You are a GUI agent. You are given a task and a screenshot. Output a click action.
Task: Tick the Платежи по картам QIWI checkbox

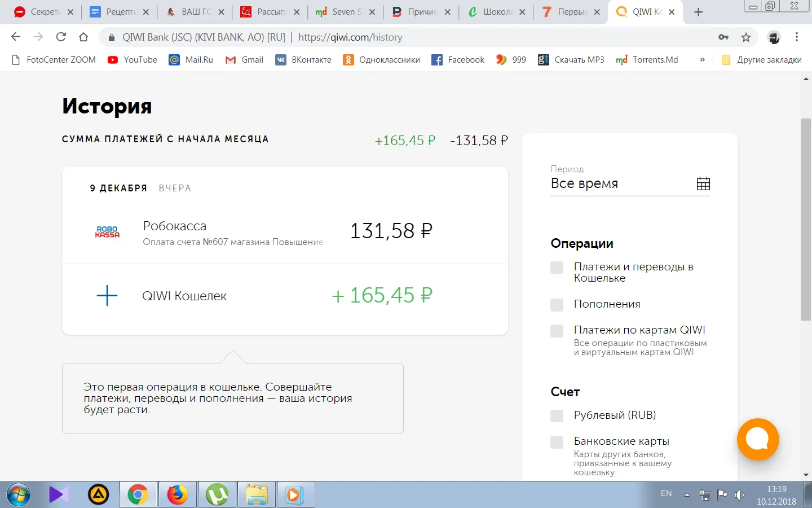557,331
